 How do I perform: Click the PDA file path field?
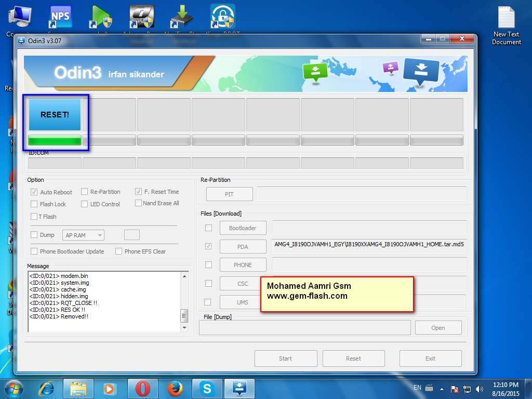point(369,246)
